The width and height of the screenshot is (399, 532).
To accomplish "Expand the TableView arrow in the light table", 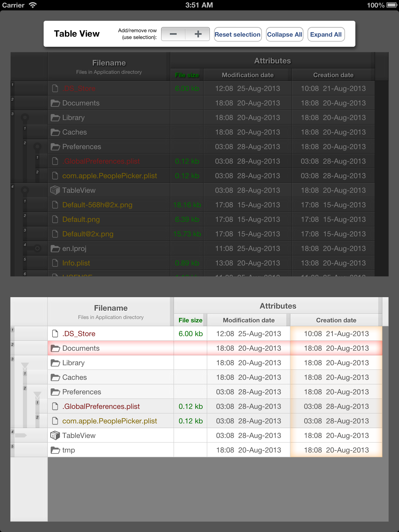I will 21,435.
